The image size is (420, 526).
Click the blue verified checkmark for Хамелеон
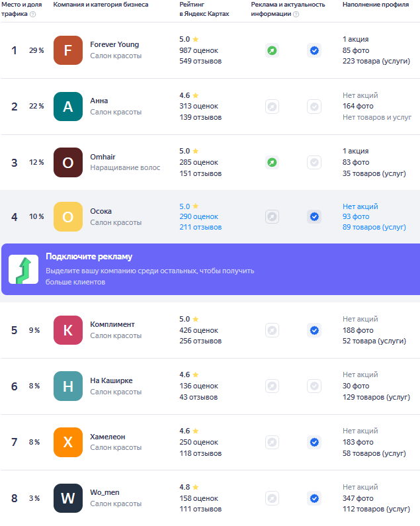[x=314, y=442]
